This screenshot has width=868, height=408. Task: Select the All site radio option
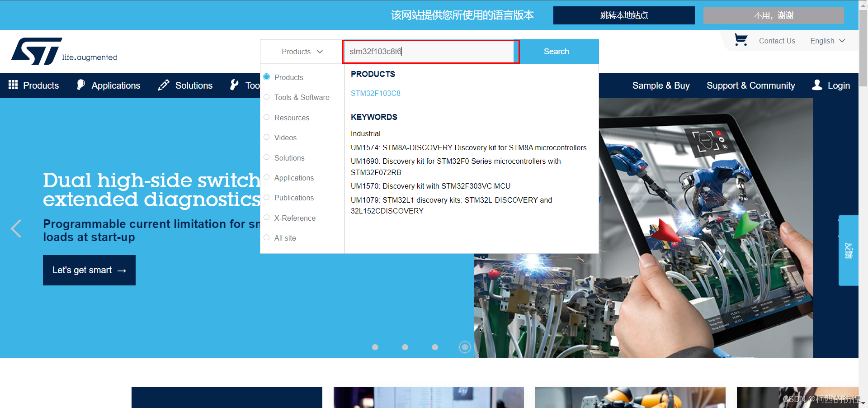pyautogui.click(x=267, y=237)
